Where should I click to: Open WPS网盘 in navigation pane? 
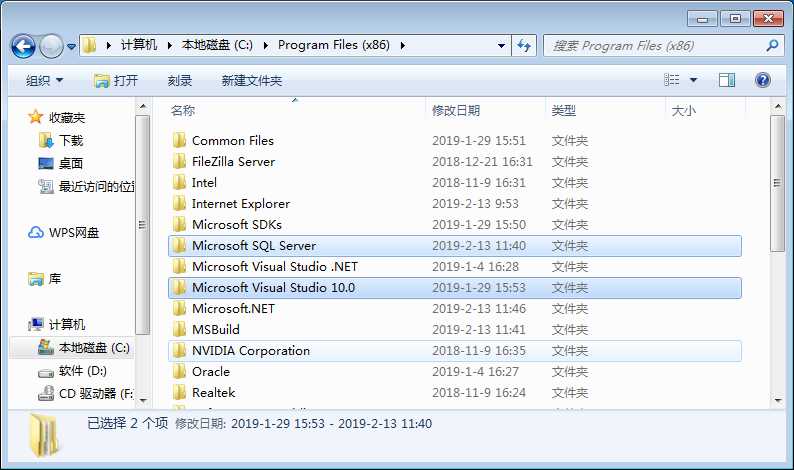click(63, 232)
